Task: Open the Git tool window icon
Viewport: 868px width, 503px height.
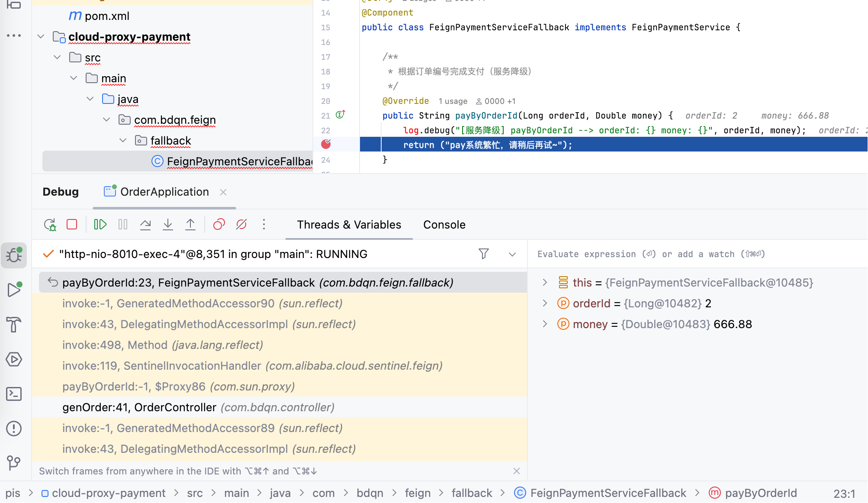Action: (14, 463)
